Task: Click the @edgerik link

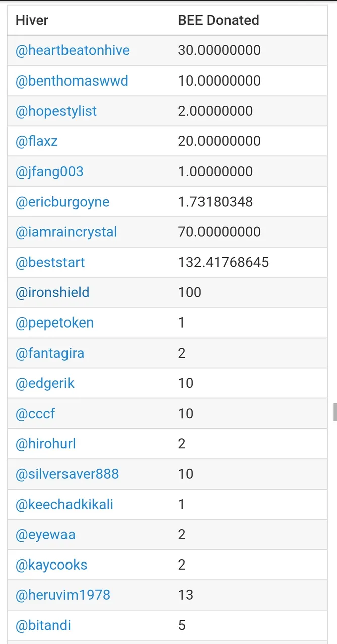Action: pos(45,383)
